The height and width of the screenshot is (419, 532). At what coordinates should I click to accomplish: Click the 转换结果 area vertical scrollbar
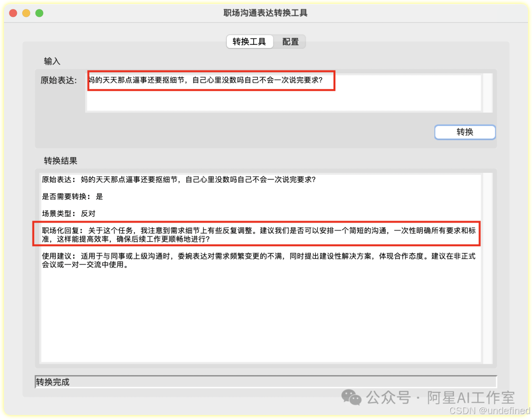point(488,268)
